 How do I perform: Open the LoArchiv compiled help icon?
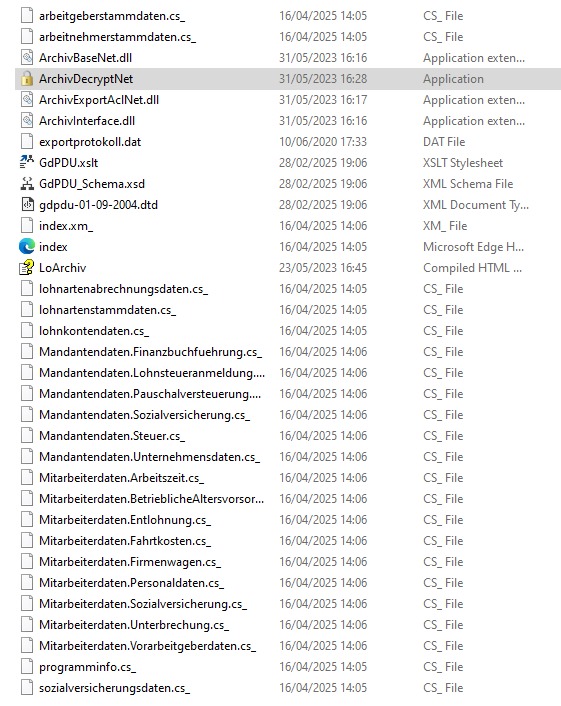click(x=27, y=268)
